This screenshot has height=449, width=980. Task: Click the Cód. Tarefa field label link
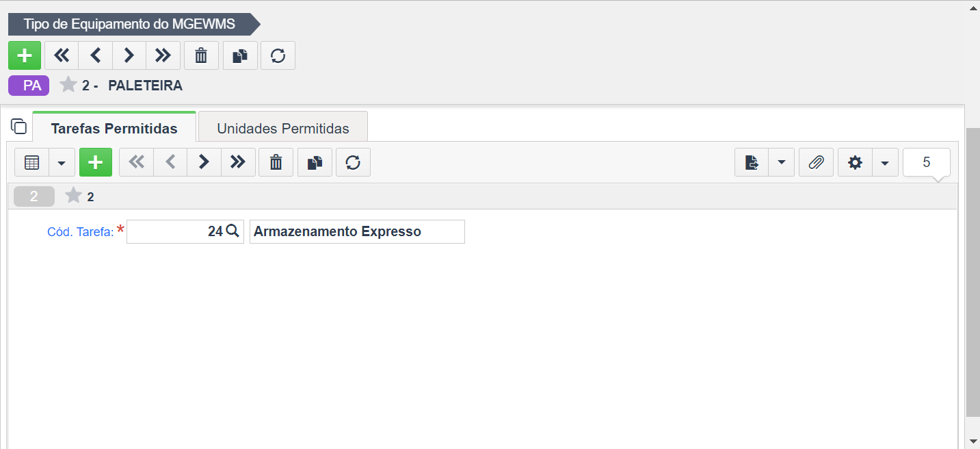pyautogui.click(x=80, y=232)
